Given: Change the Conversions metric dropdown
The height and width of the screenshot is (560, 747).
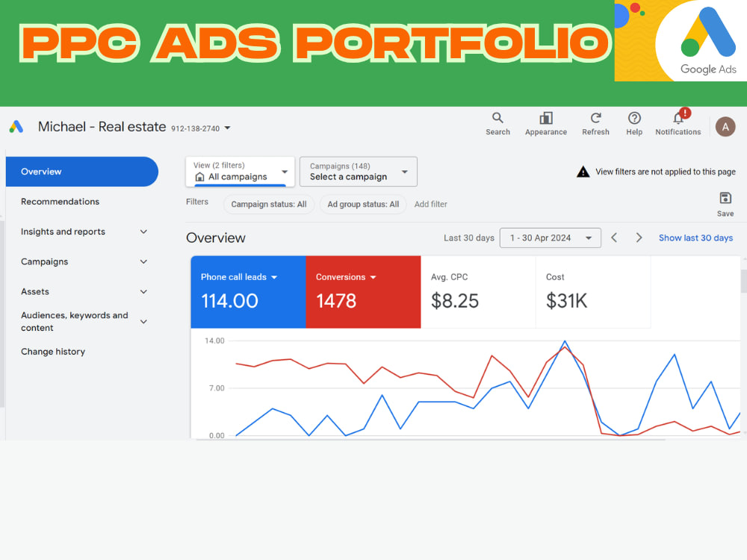Looking at the screenshot, I should [x=373, y=277].
